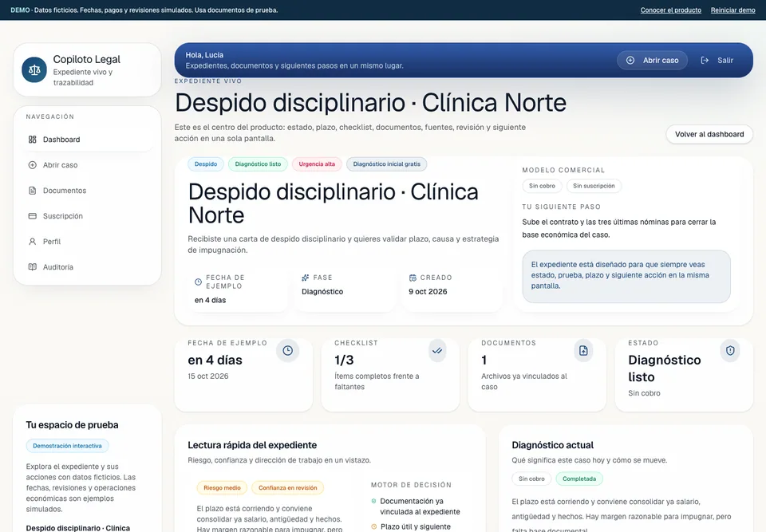The height and width of the screenshot is (532, 766).
Task: Click the 9 oct 2026 created date
Action: pos(428,292)
